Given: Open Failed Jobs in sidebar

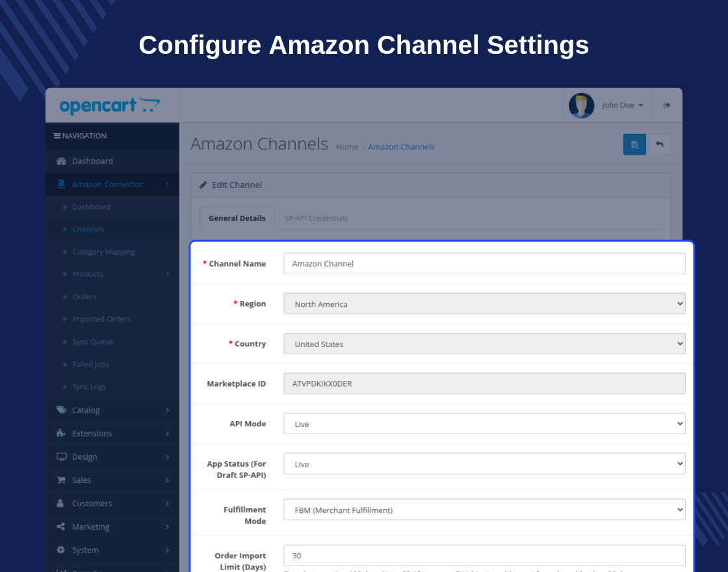Looking at the screenshot, I should (x=90, y=365).
